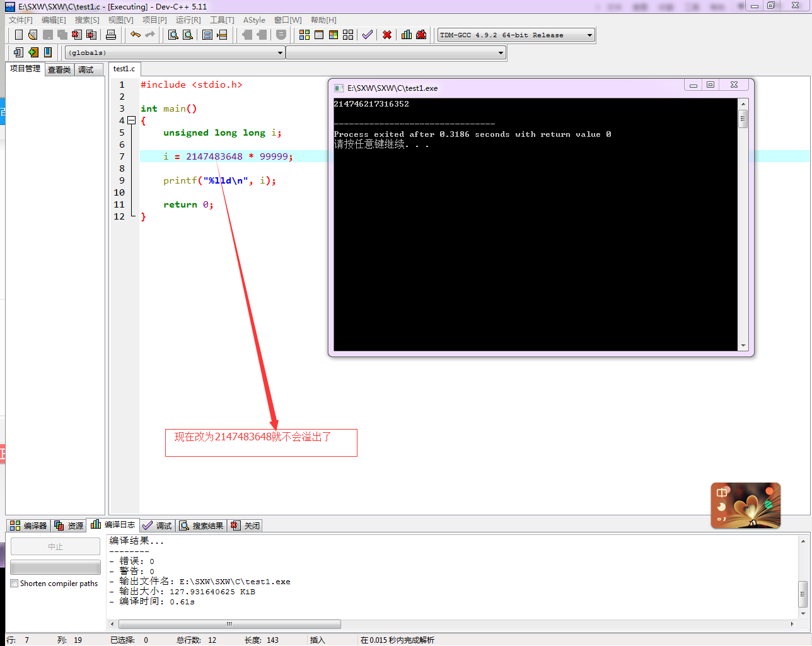
Task: Open the 搜索[S] menu
Action: tap(87, 20)
